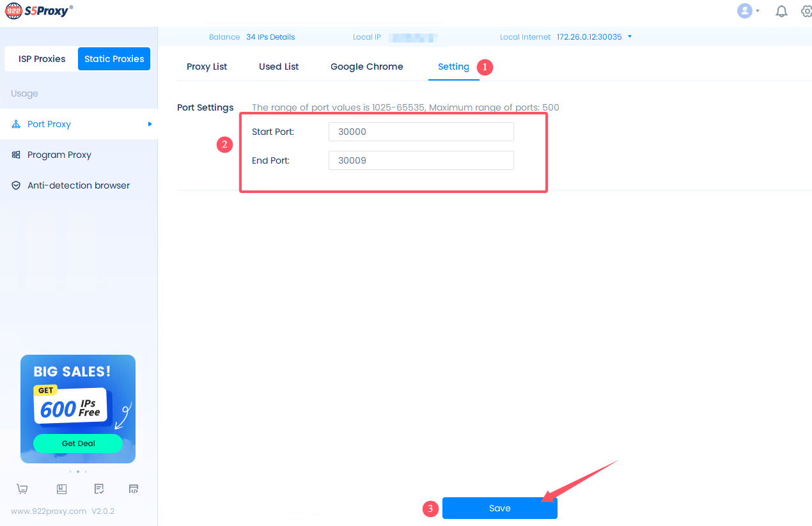The image size is (812, 526).
Task: Select the Static Proxies toggle
Action: coord(114,59)
